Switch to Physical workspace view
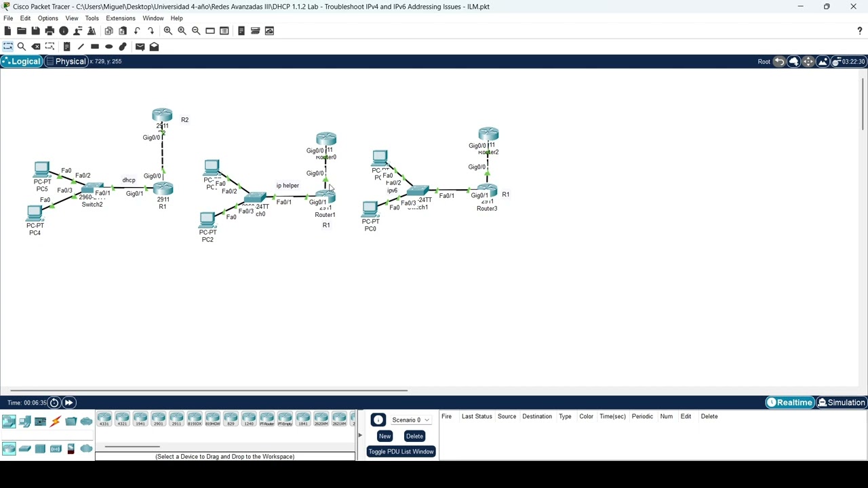Viewport: 868px width, 488px height. [x=66, y=62]
